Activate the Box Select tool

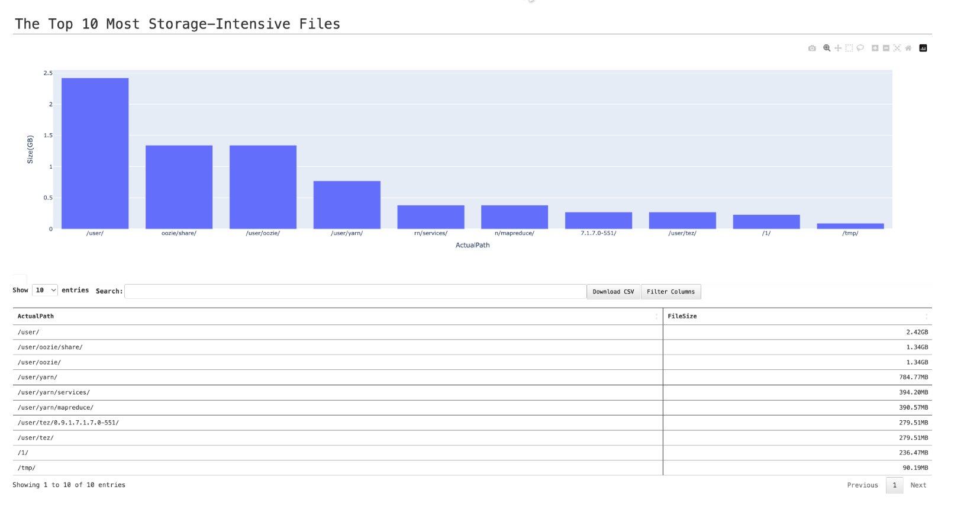[x=849, y=49]
